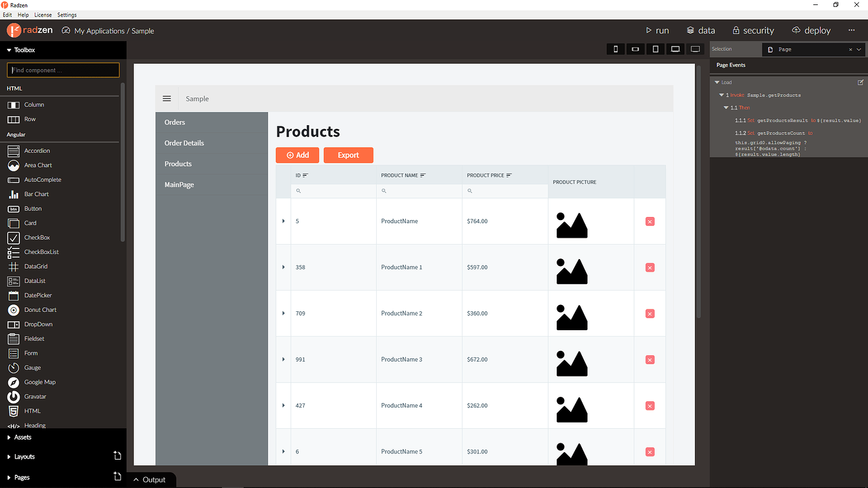
Task: Switch preview to desktop view
Action: click(696, 49)
